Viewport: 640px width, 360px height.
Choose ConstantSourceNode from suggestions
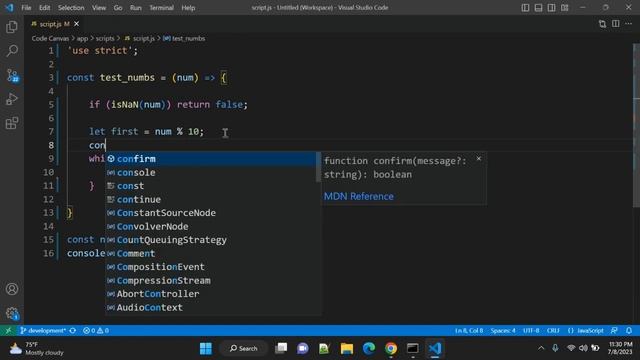click(x=211, y=213)
